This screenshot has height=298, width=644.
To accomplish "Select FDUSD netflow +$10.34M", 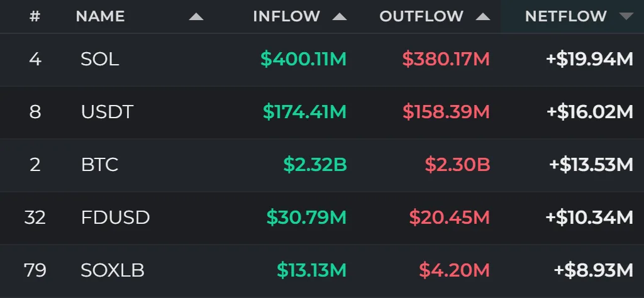I will pyautogui.click(x=589, y=218).
